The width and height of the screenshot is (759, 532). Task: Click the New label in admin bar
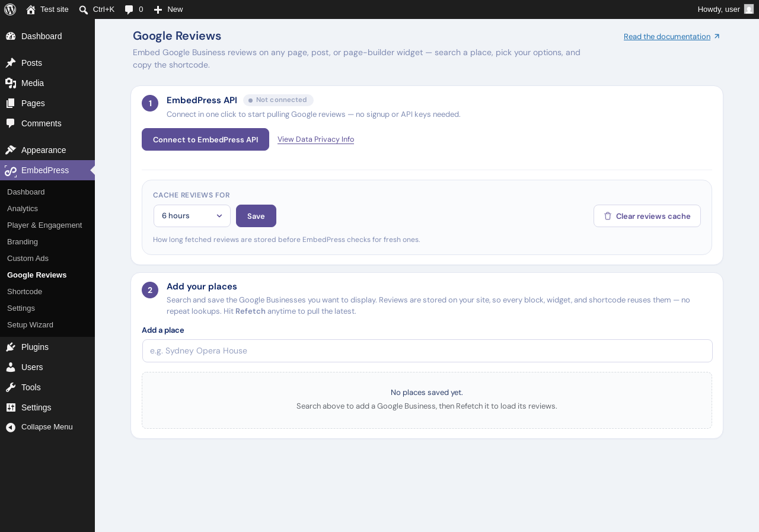click(175, 9)
